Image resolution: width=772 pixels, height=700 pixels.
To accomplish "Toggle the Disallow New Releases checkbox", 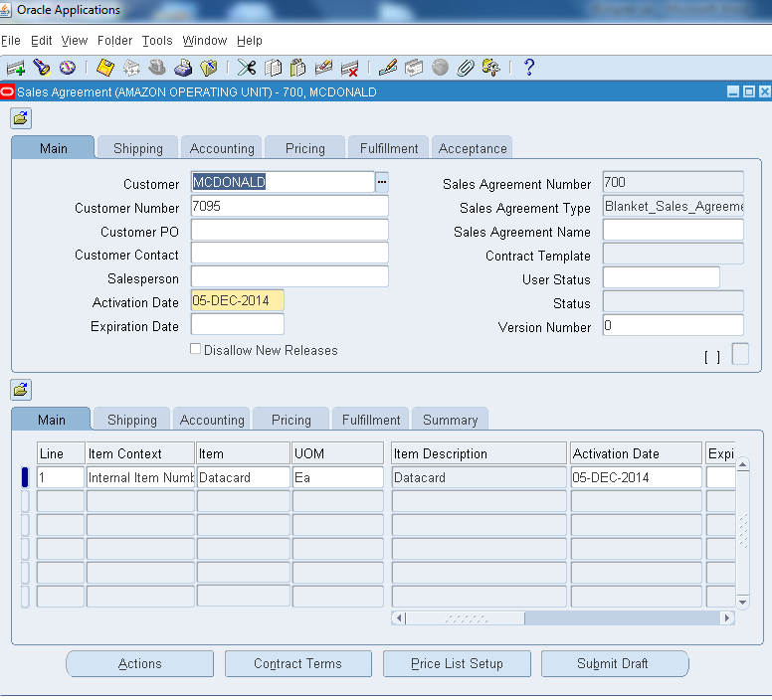I will [195, 349].
